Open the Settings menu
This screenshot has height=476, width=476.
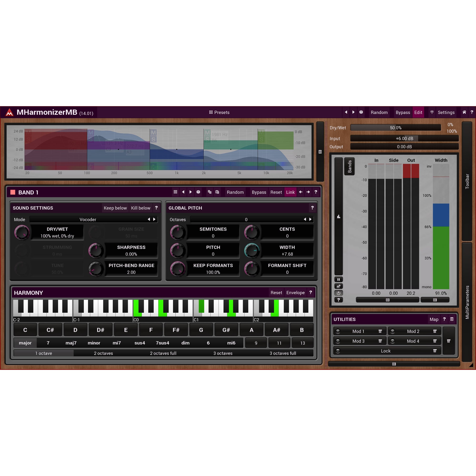point(446,112)
